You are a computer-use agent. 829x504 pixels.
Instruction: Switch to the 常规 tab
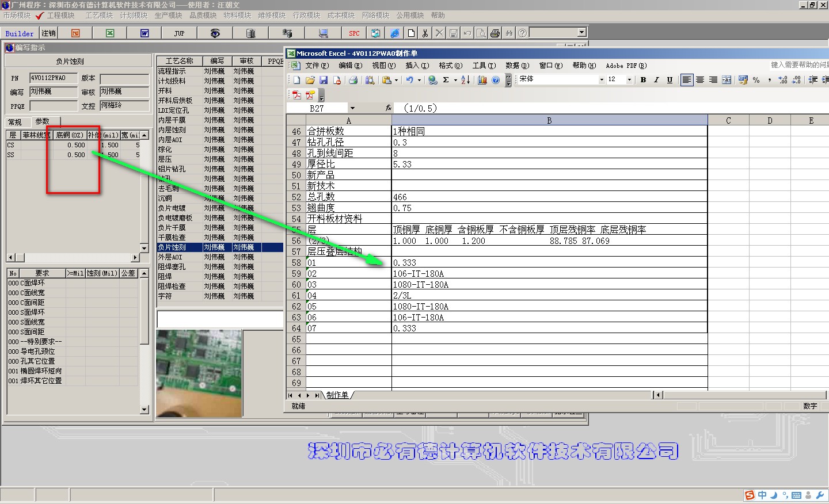click(15, 122)
